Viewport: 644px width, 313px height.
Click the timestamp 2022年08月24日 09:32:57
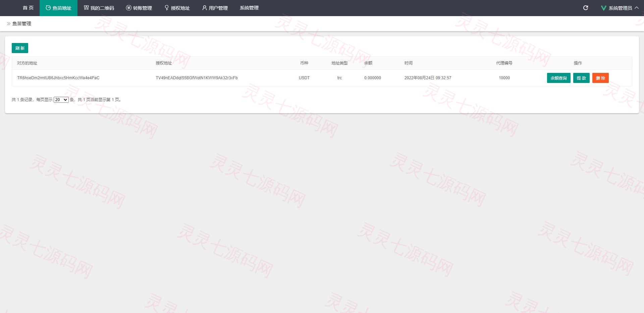click(x=428, y=78)
